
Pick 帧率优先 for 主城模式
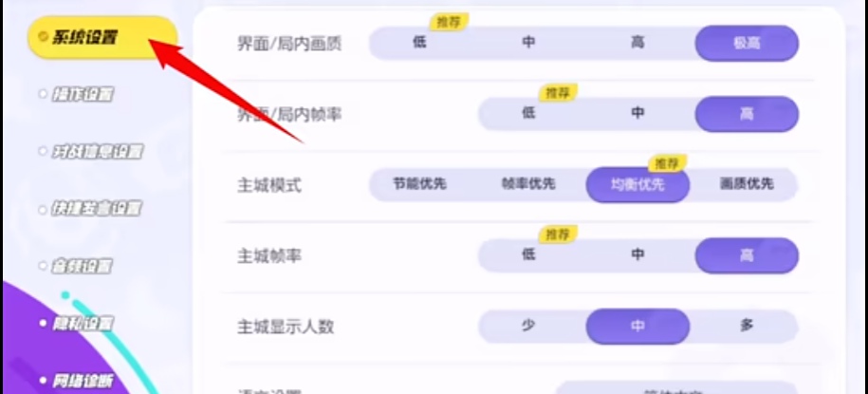click(528, 184)
